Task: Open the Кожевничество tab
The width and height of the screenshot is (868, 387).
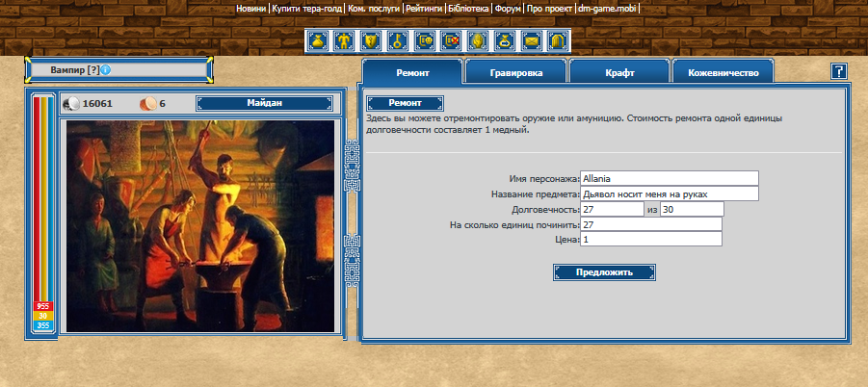Action: (x=723, y=72)
